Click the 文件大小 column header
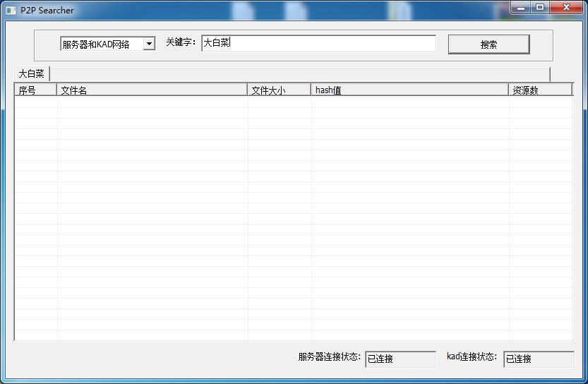This screenshot has width=588, height=384. [x=279, y=90]
